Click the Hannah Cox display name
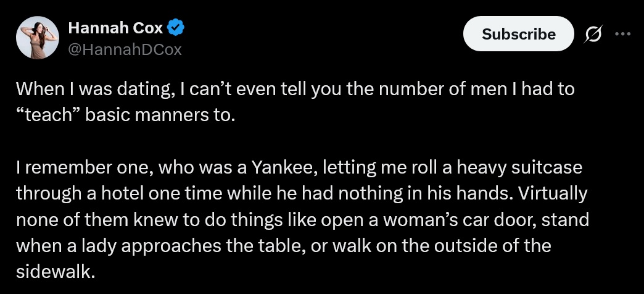The width and height of the screenshot is (644, 294). coord(115,28)
